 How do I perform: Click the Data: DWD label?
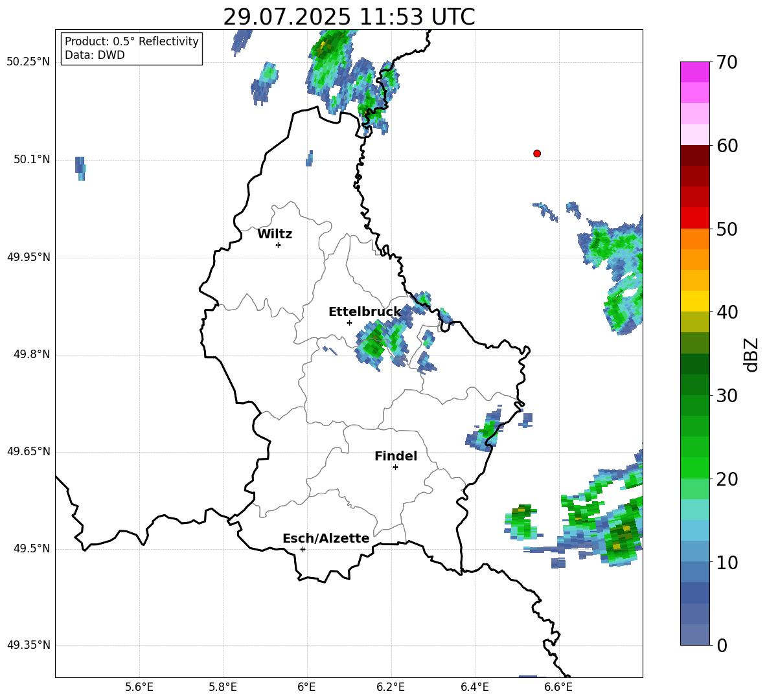coord(95,55)
